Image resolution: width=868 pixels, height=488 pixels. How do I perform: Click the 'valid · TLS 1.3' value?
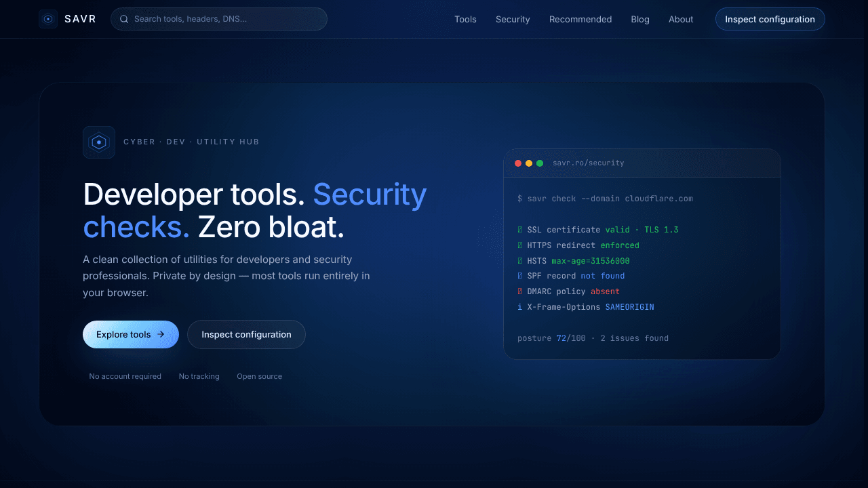(642, 230)
